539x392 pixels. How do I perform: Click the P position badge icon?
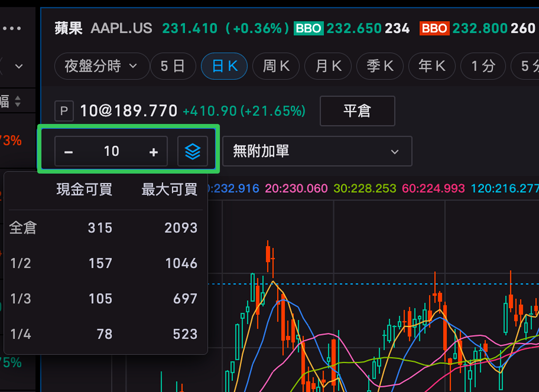[64, 111]
